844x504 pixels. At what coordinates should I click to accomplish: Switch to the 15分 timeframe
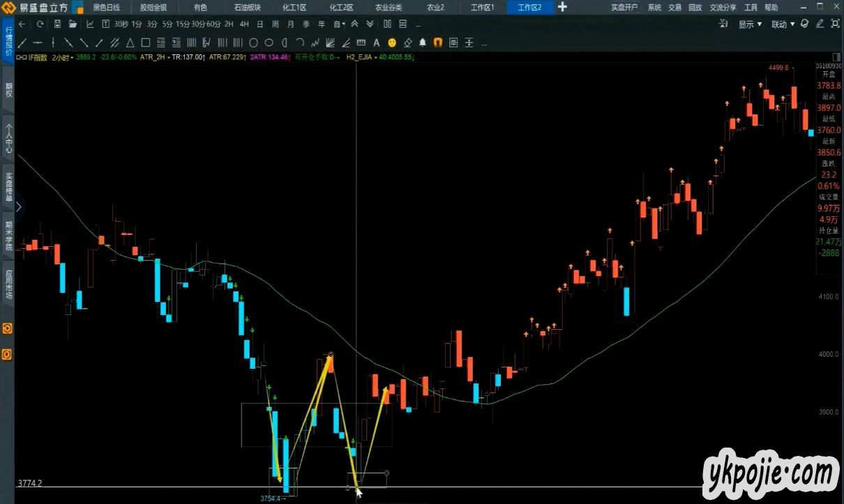[183, 24]
